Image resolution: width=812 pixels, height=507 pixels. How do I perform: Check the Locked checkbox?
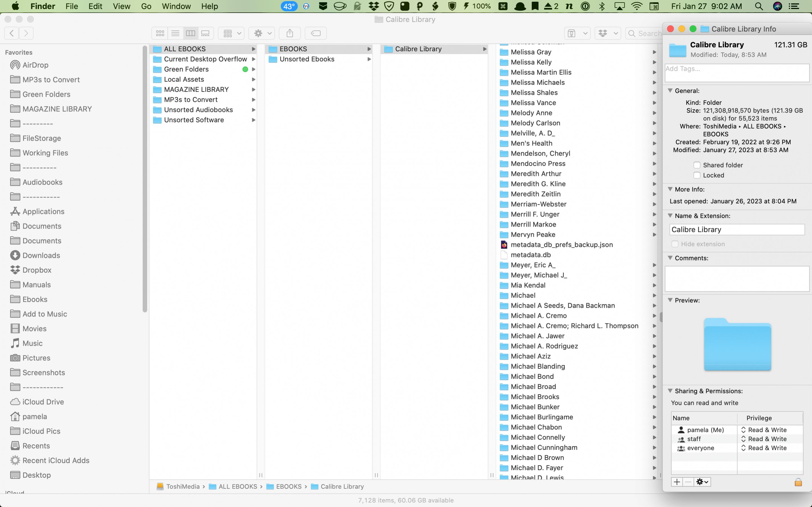[x=697, y=175]
